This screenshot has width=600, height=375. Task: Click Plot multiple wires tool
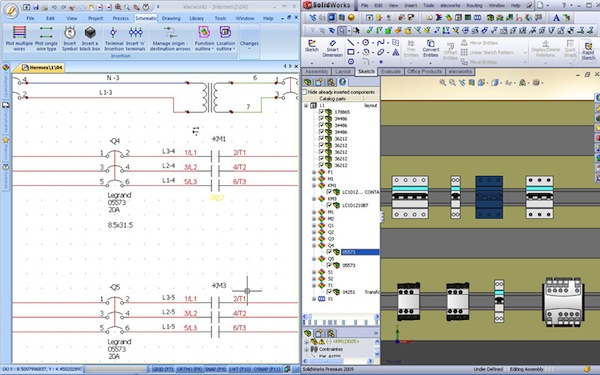[x=19, y=38]
